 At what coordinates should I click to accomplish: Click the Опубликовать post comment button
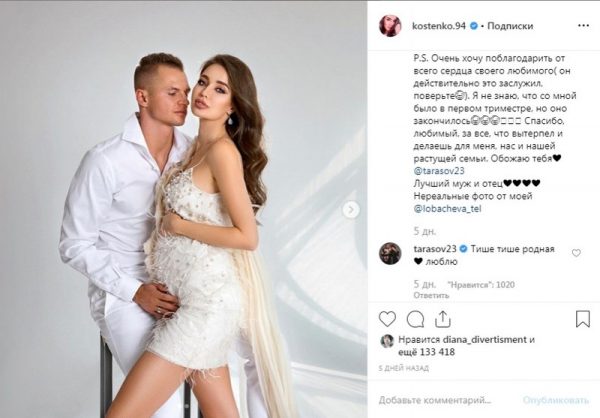pos(556,400)
